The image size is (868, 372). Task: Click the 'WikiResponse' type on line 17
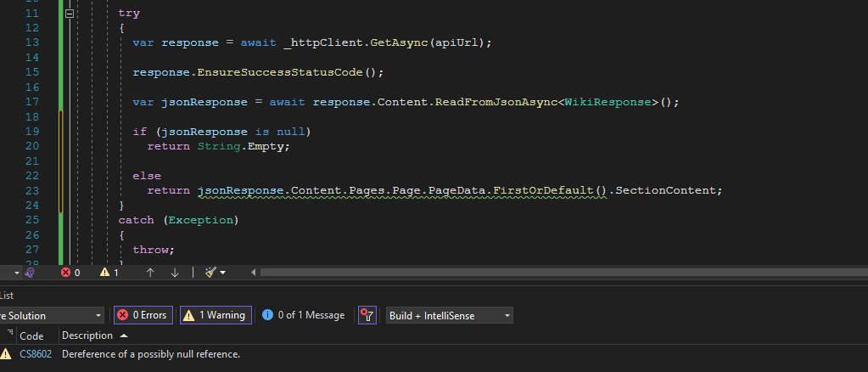coord(608,102)
